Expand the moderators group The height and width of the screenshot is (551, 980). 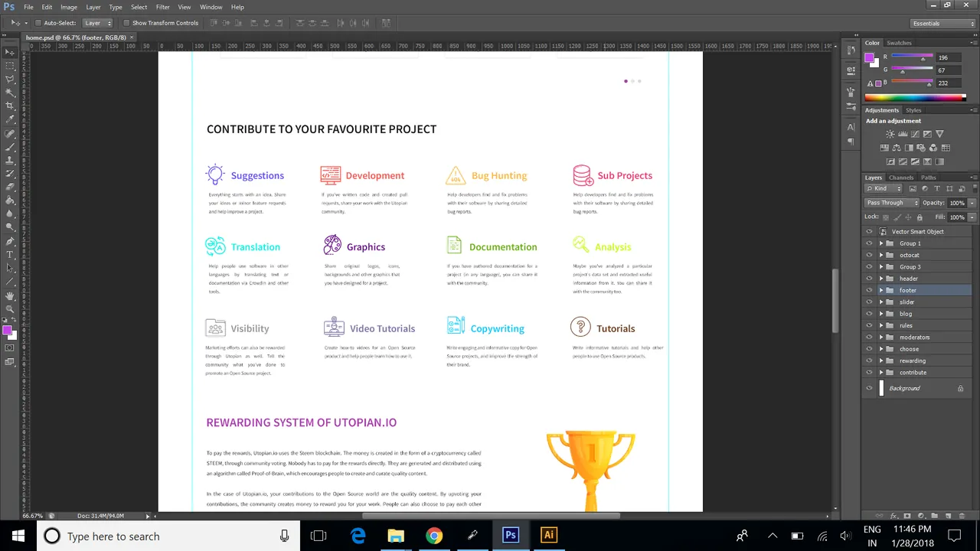coord(881,337)
